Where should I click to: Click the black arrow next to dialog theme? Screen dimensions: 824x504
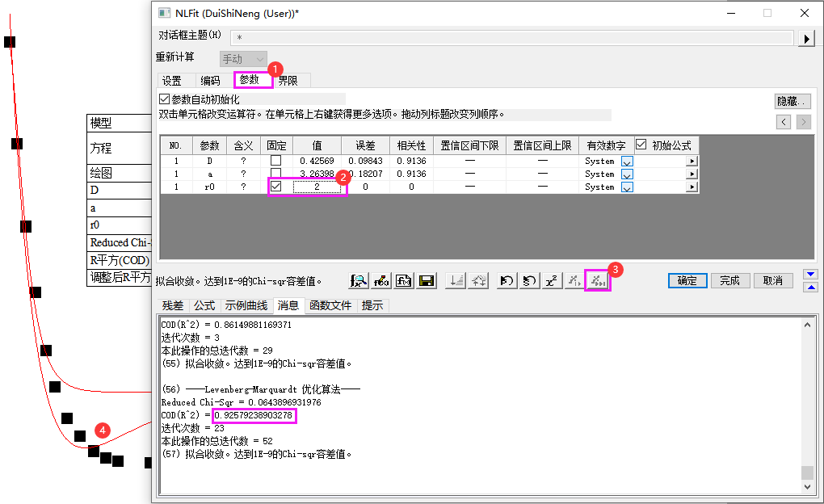(806, 38)
